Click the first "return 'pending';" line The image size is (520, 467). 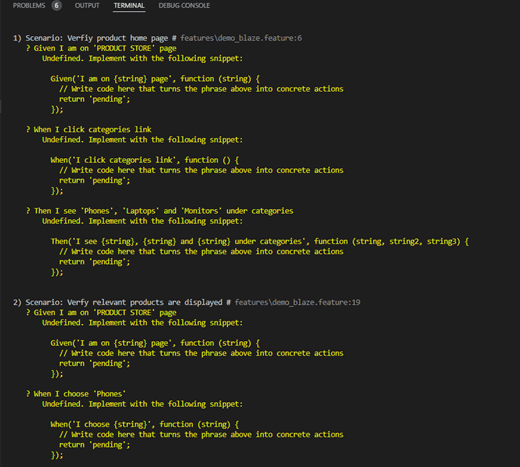click(95, 99)
